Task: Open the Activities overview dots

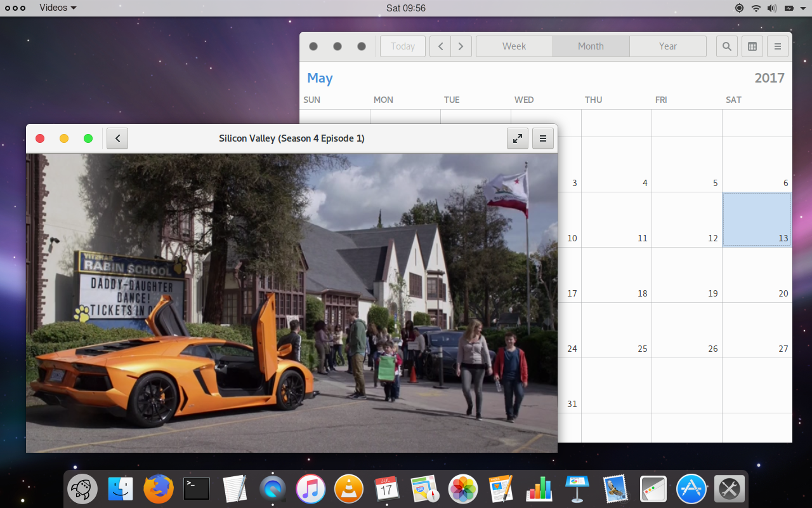Action: (x=15, y=8)
